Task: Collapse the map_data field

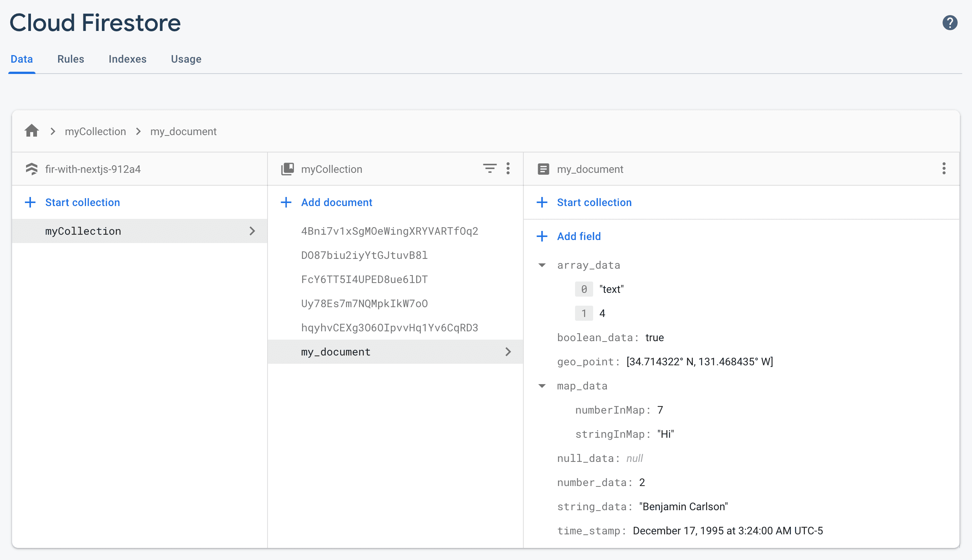Action: coord(542,386)
